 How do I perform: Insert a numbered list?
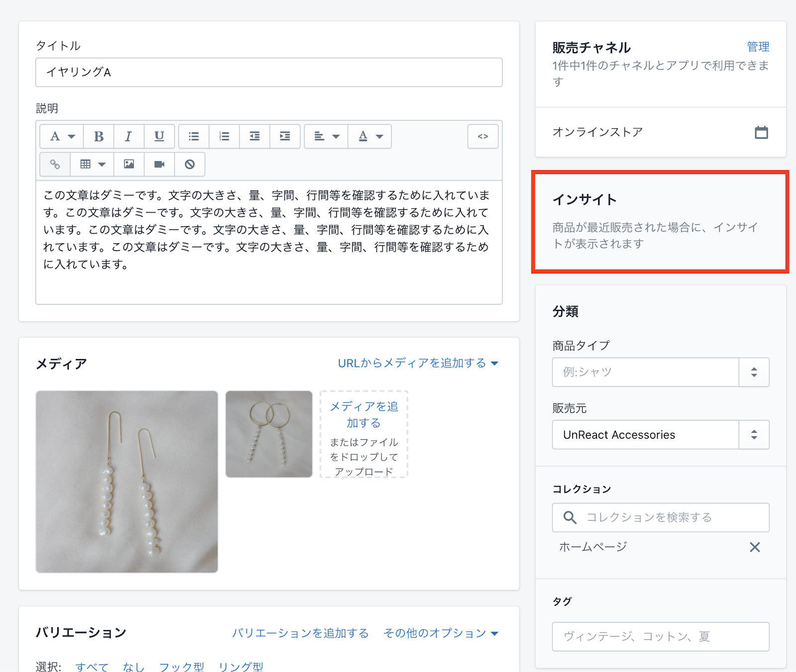pos(224,136)
